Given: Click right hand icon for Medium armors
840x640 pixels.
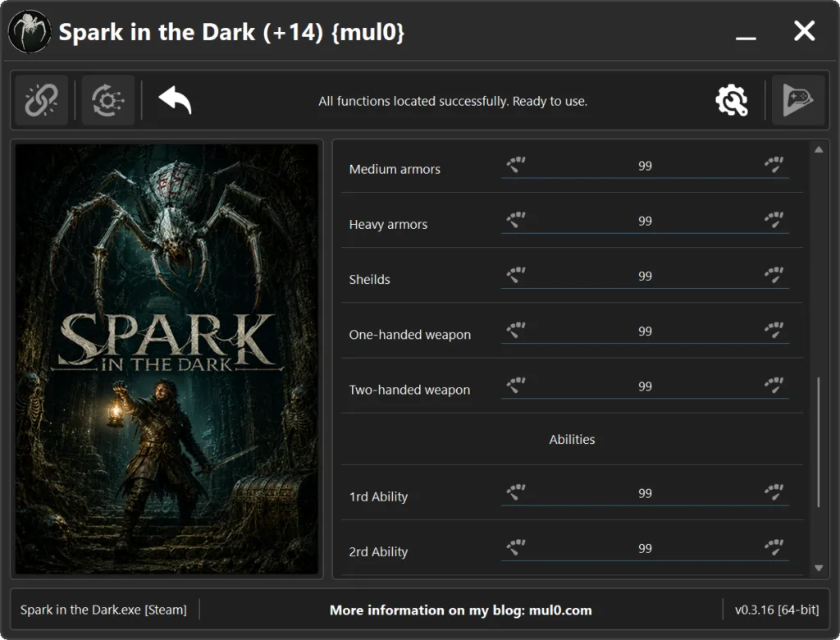Looking at the screenshot, I should (774, 165).
